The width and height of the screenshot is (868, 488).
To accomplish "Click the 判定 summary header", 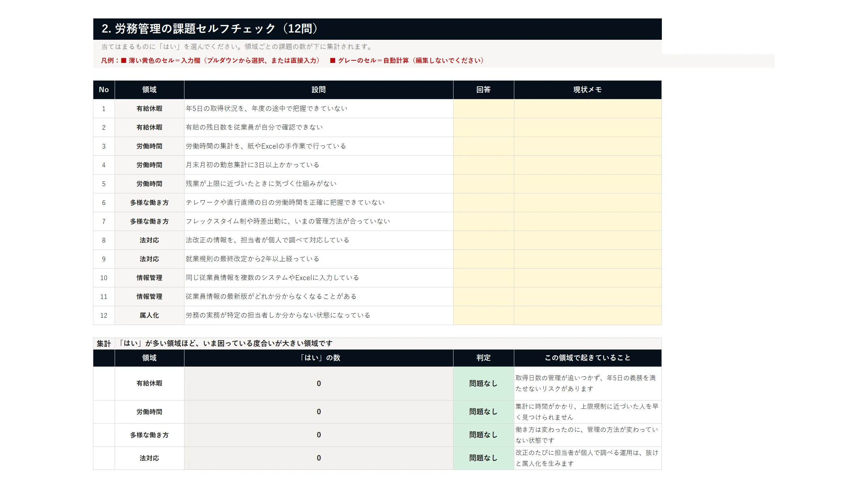I will tap(484, 358).
